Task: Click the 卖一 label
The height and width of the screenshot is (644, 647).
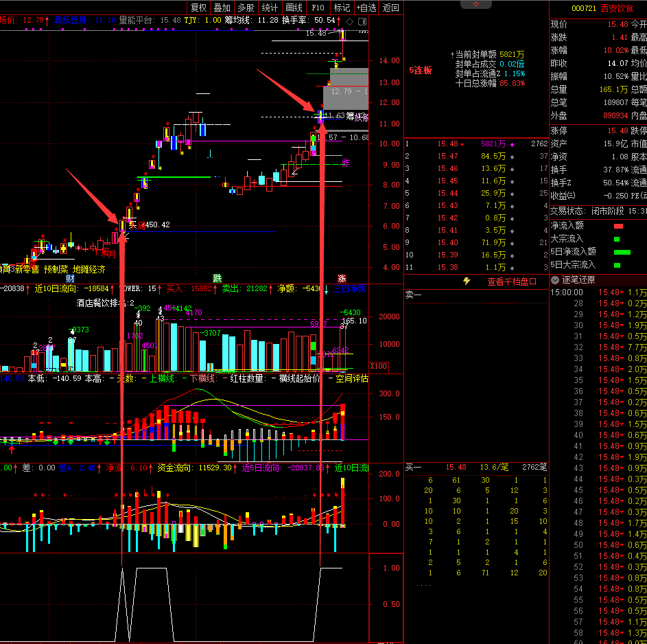Action: pyautogui.click(x=413, y=295)
